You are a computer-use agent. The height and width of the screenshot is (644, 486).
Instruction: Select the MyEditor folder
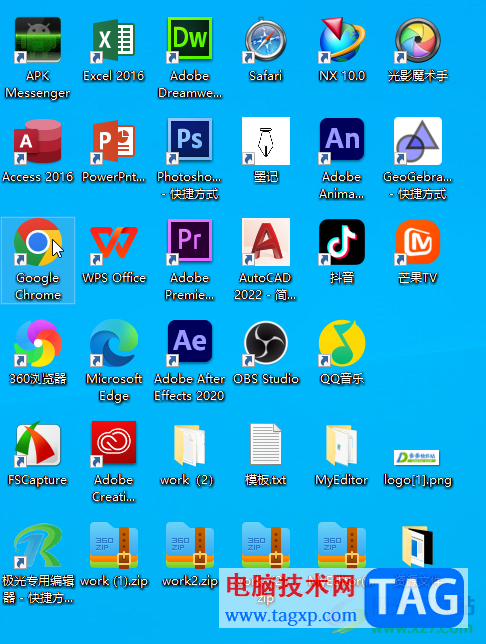(342, 445)
